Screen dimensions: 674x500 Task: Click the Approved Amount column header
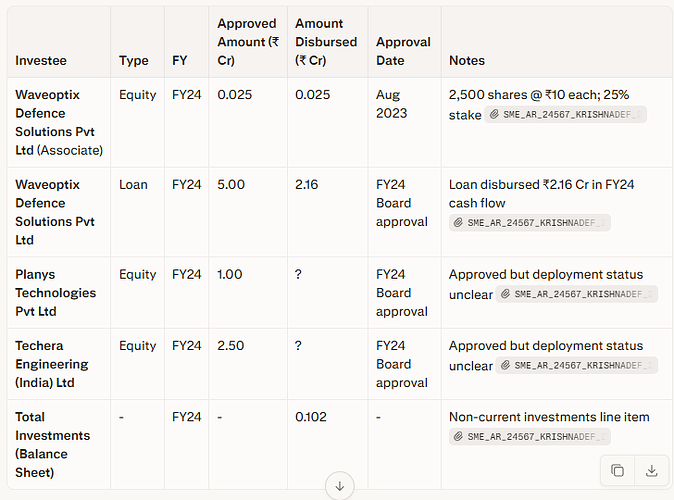coord(248,42)
